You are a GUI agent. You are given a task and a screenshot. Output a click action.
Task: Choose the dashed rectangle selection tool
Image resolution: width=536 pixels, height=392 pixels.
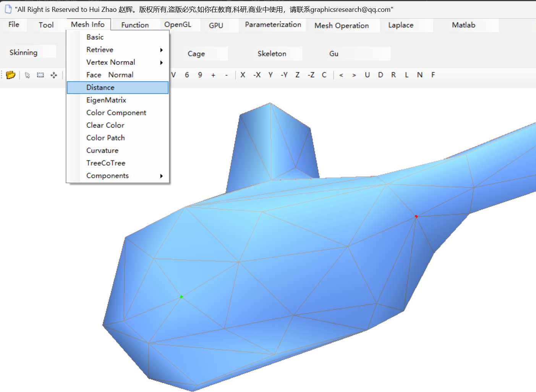click(40, 75)
